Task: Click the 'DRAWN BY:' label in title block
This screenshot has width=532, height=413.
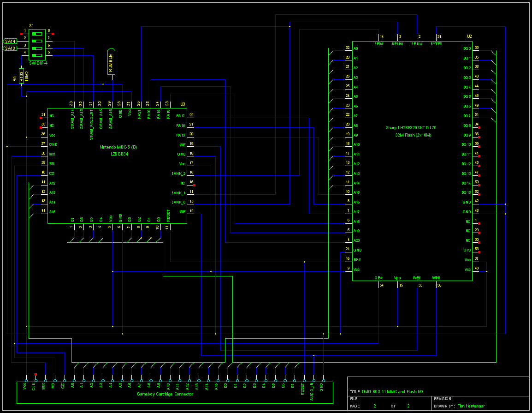Action: coord(444,406)
